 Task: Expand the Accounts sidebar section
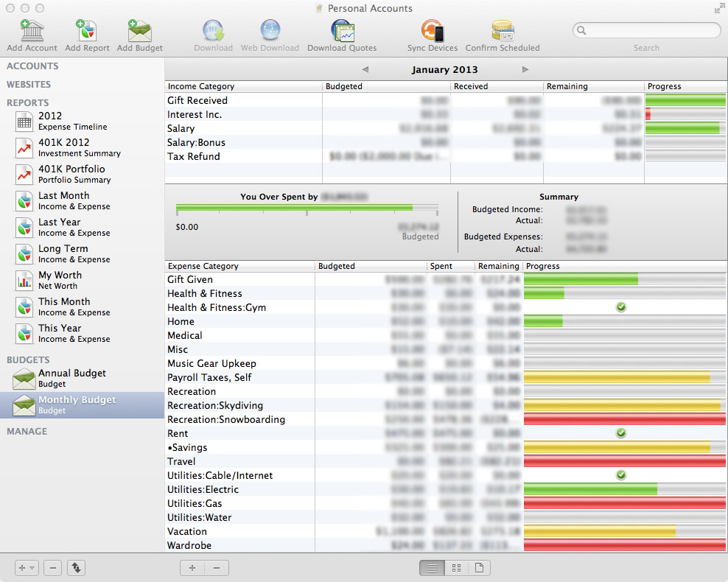32,66
